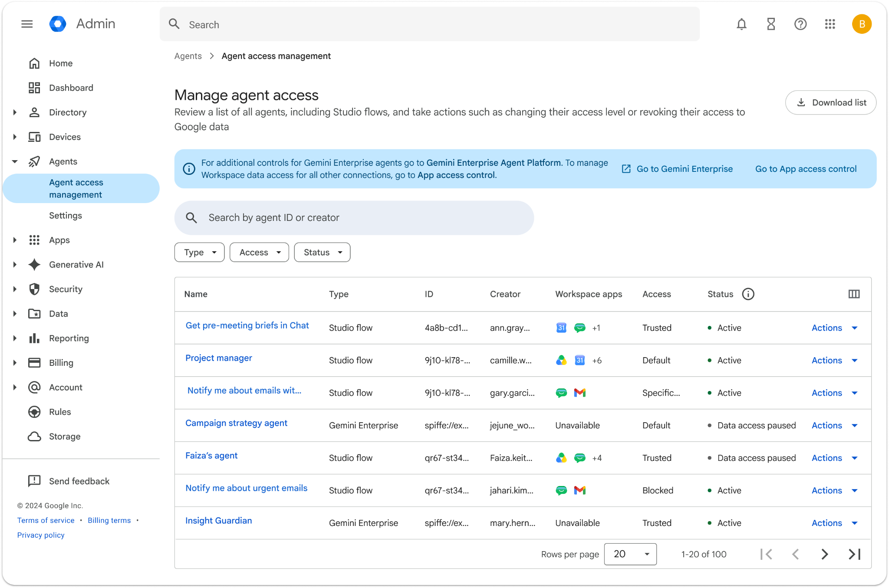Expand the Account section arrow

pos(15,387)
